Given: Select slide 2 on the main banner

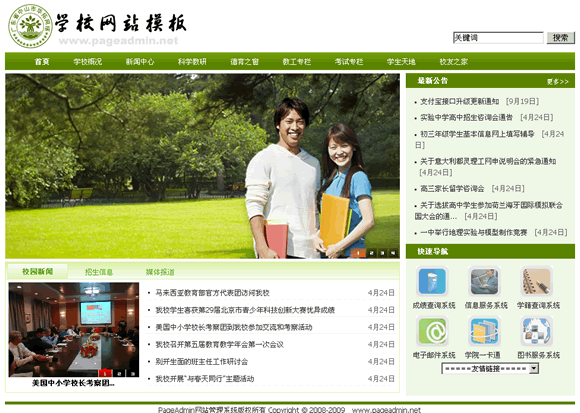Looking at the screenshot, I should pyautogui.click(x=371, y=253).
